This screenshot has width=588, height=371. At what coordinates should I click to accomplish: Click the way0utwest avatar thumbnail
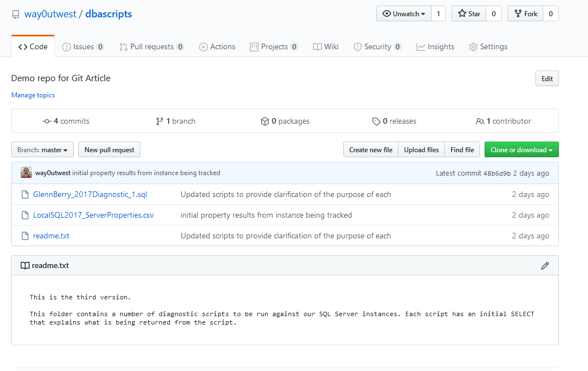click(26, 173)
